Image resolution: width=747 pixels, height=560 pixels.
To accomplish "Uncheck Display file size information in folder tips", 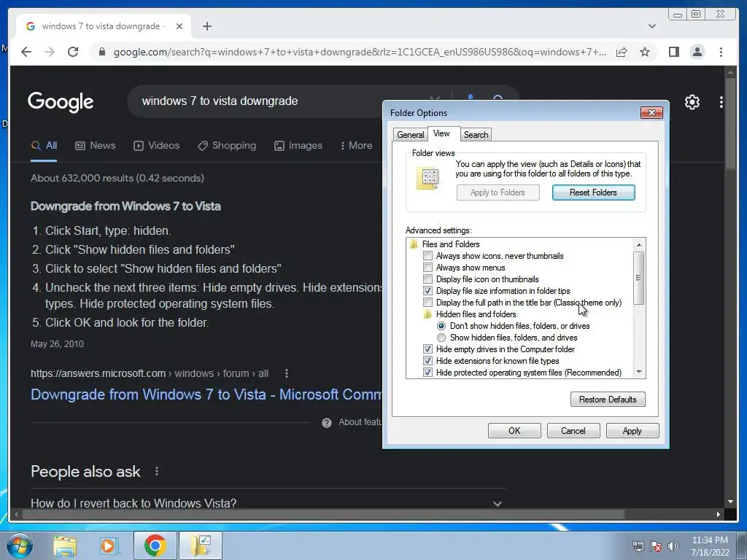I will click(427, 291).
